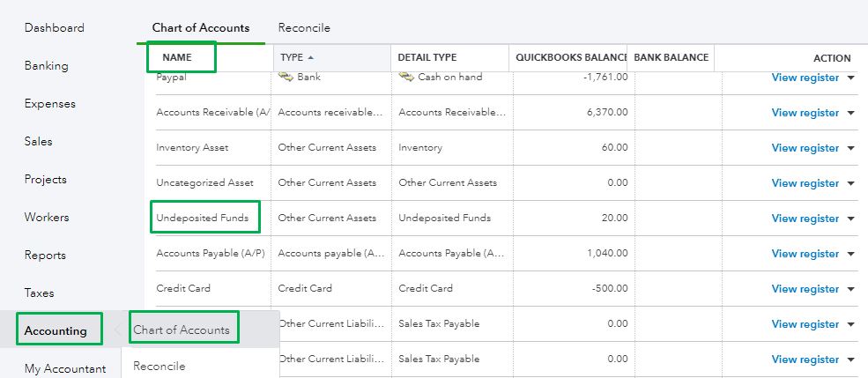The width and height of the screenshot is (868, 378).
Task: Open Expenses from sidebar
Action: (50, 103)
